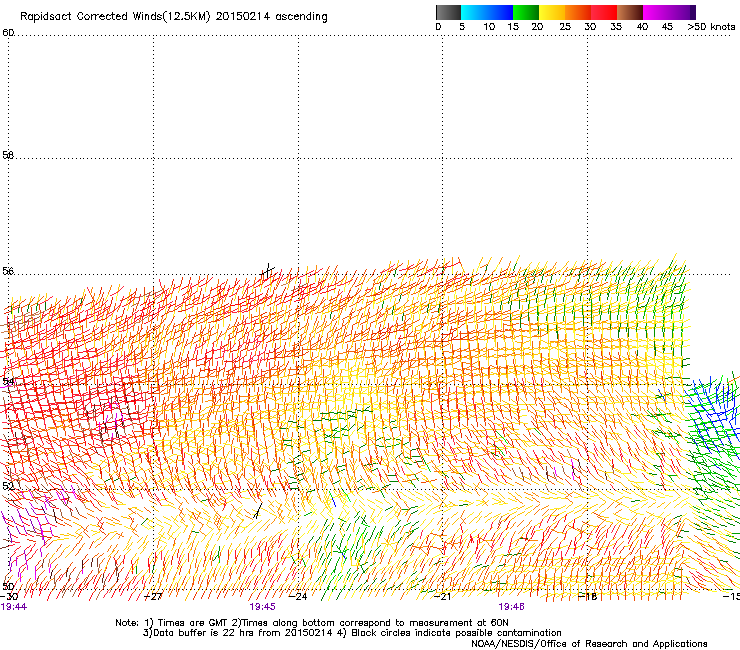Click the purple time stamp '19:46'
The width and height of the screenshot is (740, 650).
(x=512, y=607)
